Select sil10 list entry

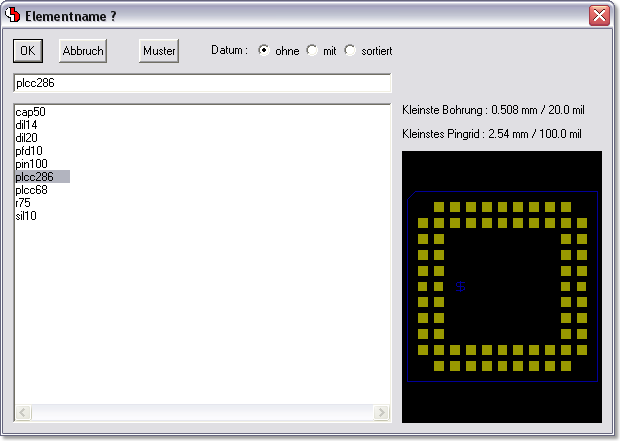26,216
